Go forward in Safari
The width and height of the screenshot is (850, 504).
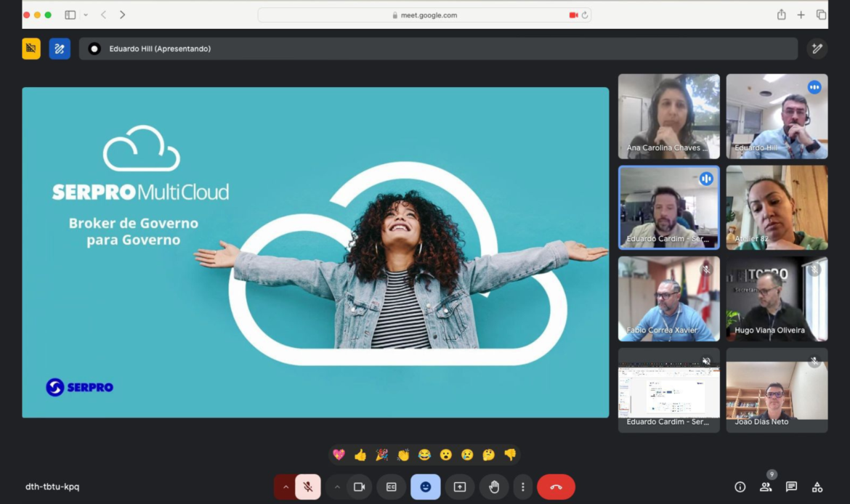(123, 15)
